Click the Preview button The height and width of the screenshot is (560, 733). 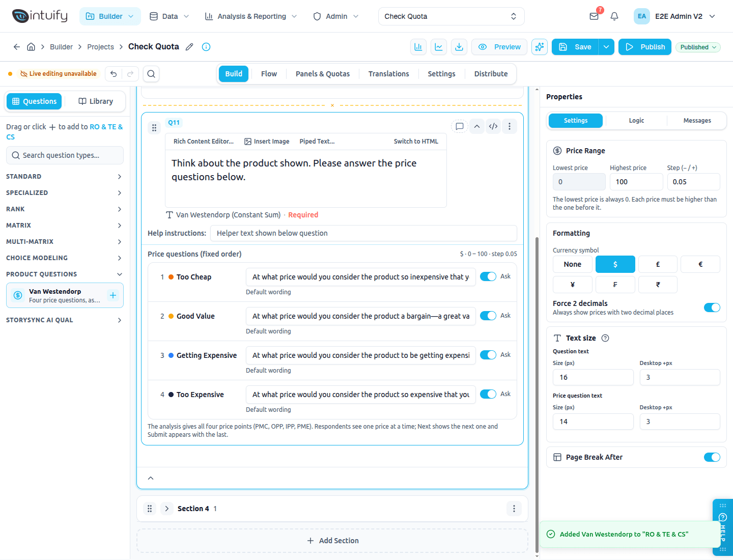[500, 47]
